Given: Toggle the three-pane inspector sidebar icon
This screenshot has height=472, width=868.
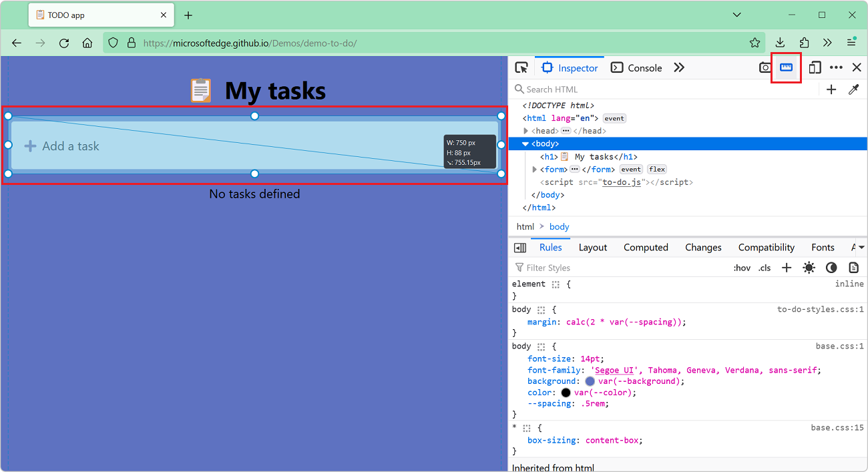Looking at the screenshot, I should click(520, 248).
